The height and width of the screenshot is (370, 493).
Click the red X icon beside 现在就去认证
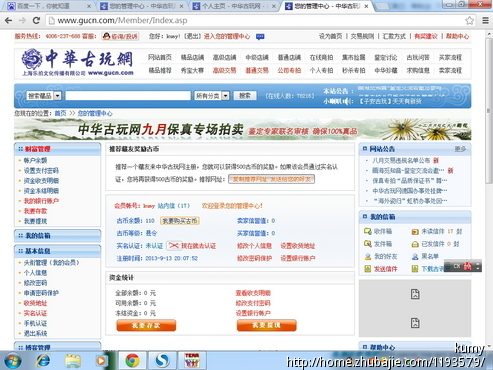pos(174,246)
